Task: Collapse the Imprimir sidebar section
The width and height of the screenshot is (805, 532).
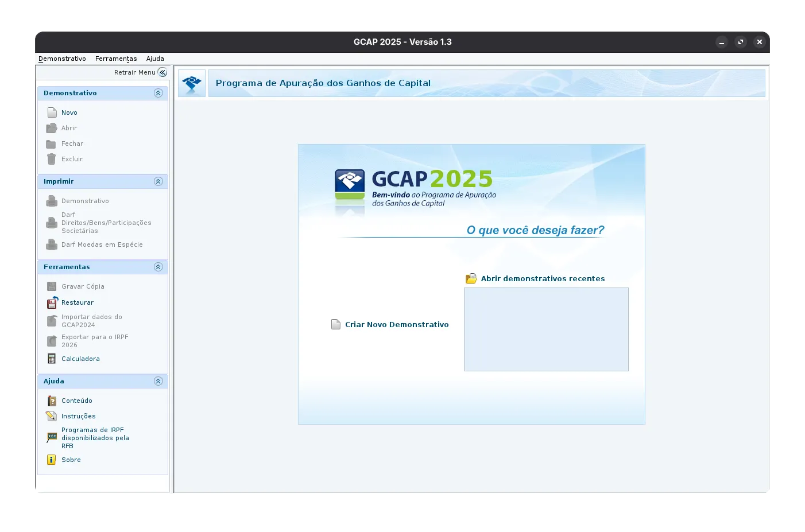Action: (x=158, y=181)
